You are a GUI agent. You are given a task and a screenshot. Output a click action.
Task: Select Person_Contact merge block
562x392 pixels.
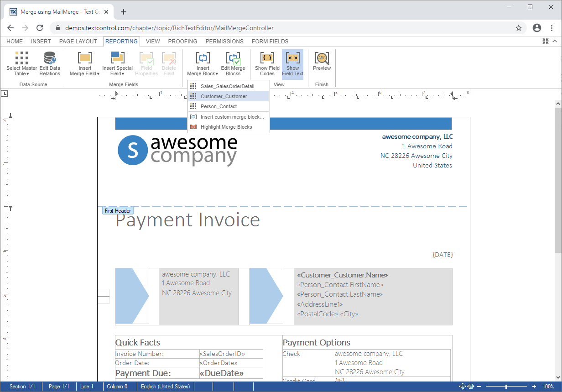pos(229,106)
